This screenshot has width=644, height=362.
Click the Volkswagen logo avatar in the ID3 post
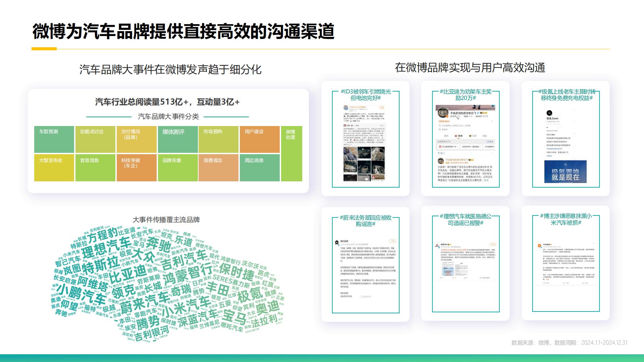coord(345,108)
